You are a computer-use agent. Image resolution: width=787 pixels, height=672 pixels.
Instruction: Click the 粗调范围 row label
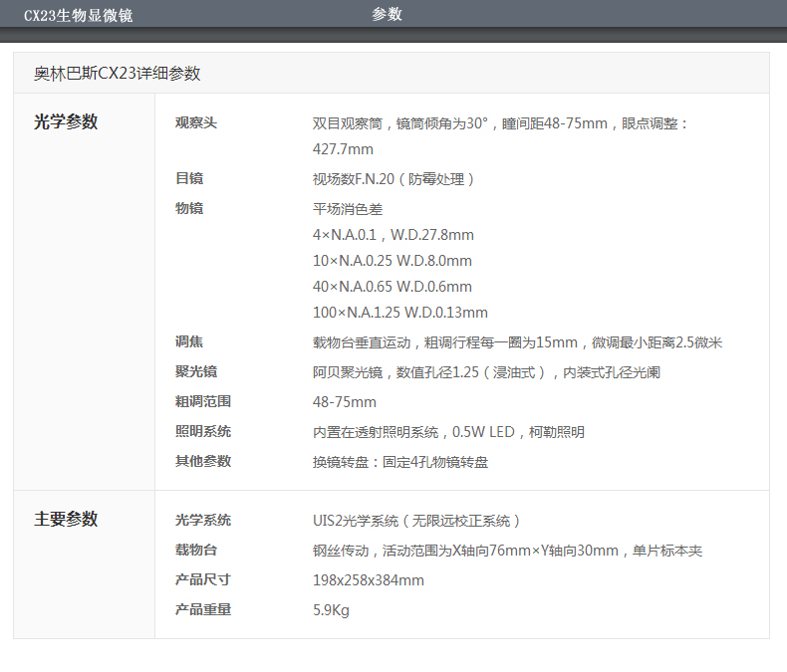coord(203,401)
